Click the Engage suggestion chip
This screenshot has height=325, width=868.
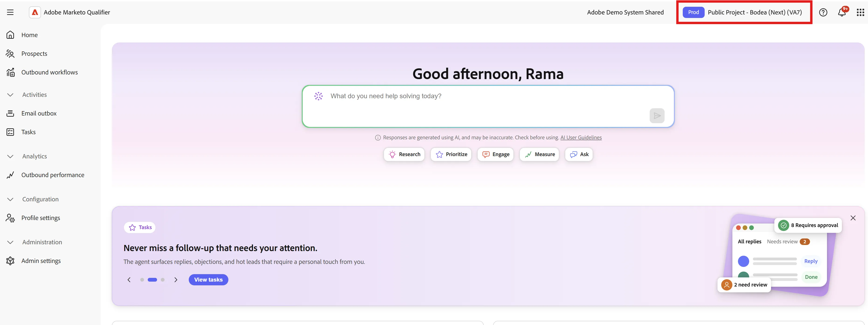pyautogui.click(x=495, y=154)
